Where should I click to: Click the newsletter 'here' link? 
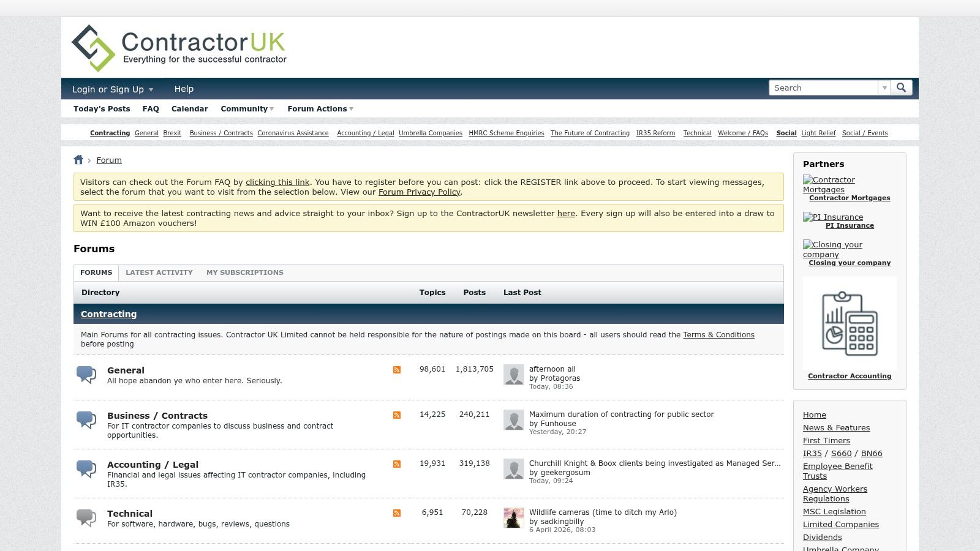pos(566,214)
